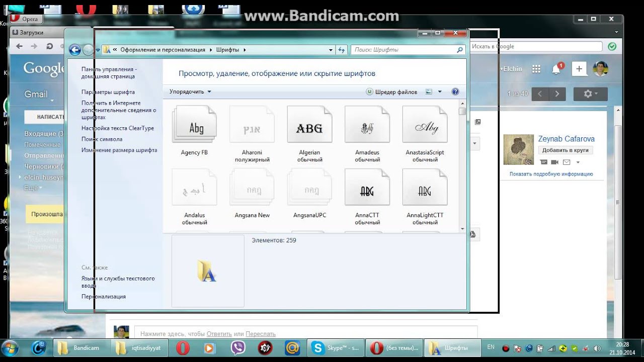
Task: Click the Google+ share plus button
Action: click(x=579, y=69)
